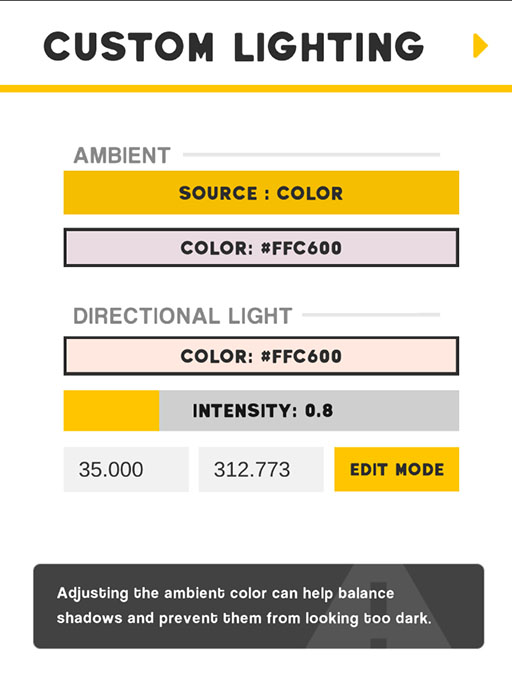Activate the Edit Mode button
Viewport: 512px width, 675px height.
click(397, 469)
